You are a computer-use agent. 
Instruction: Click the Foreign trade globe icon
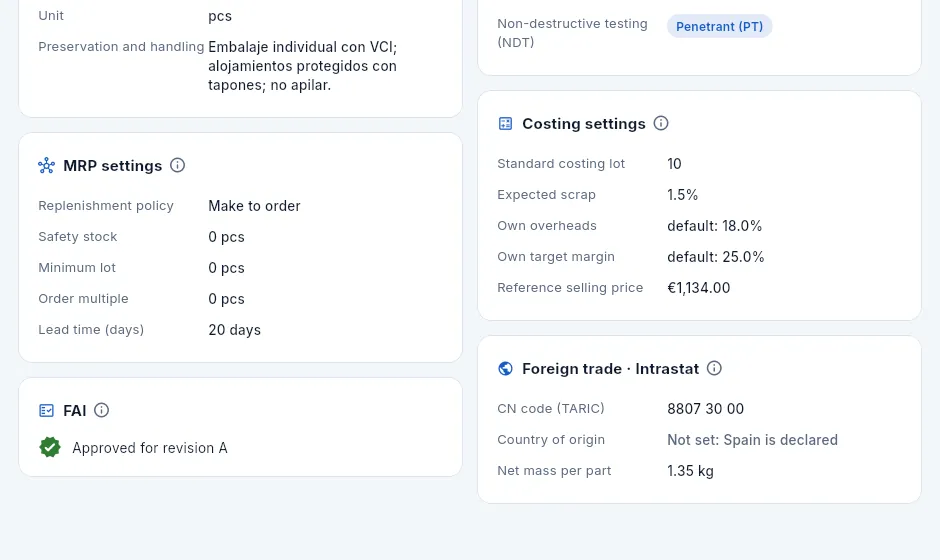point(505,369)
